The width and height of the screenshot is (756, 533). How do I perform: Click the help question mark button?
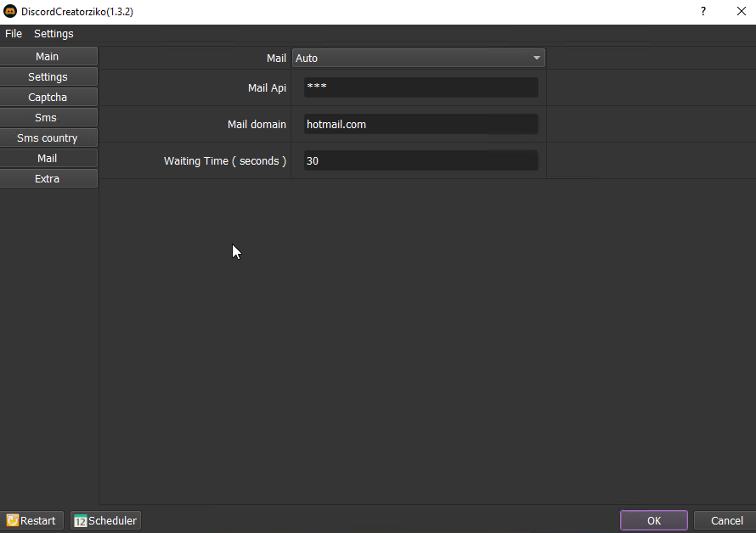click(x=703, y=12)
